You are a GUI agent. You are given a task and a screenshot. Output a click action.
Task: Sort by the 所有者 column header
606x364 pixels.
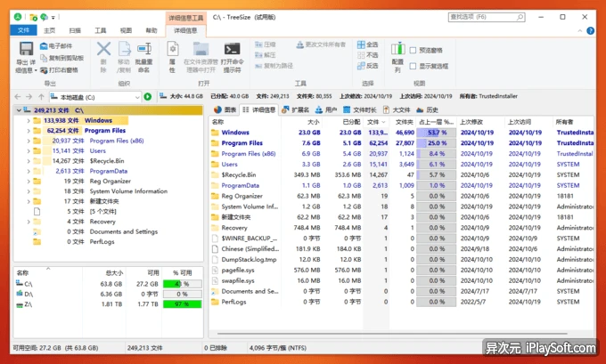(574, 122)
